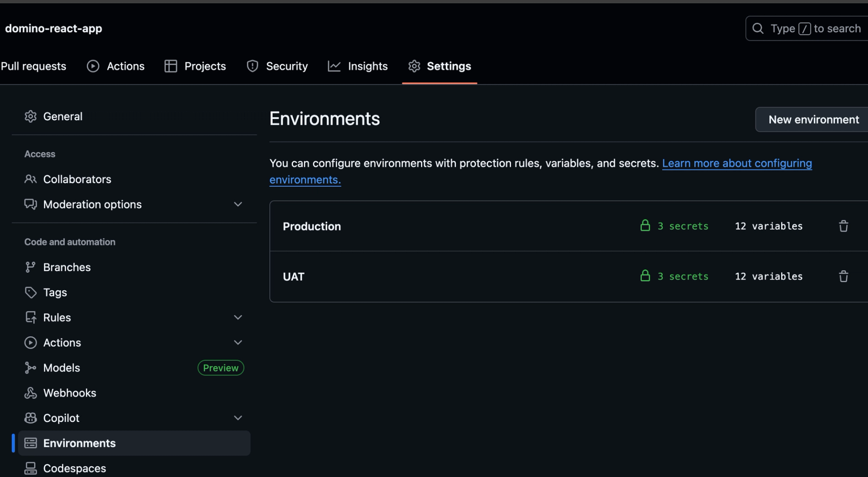868x477 pixels.
Task: Click '3 secrets' in Production row
Action: click(683, 226)
